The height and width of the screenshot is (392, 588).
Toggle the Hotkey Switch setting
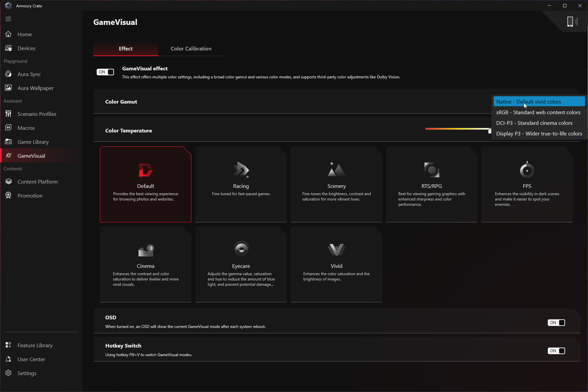[556, 351]
